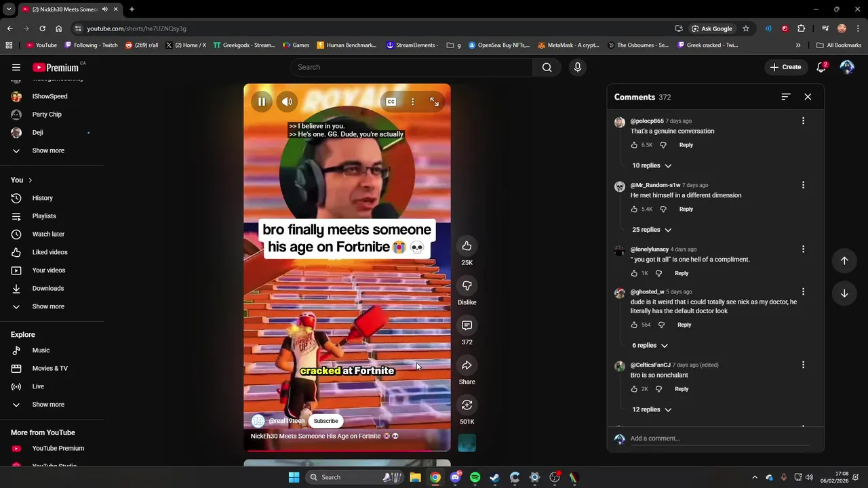868x488 pixels.
Task: Pause the Short video
Action: (261, 102)
